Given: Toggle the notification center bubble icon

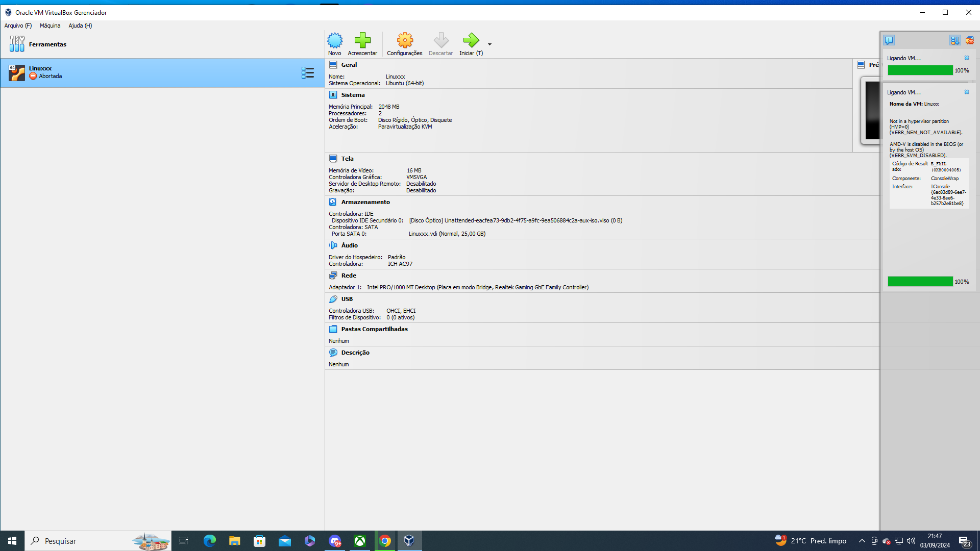Looking at the screenshot, I should coord(889,40).
